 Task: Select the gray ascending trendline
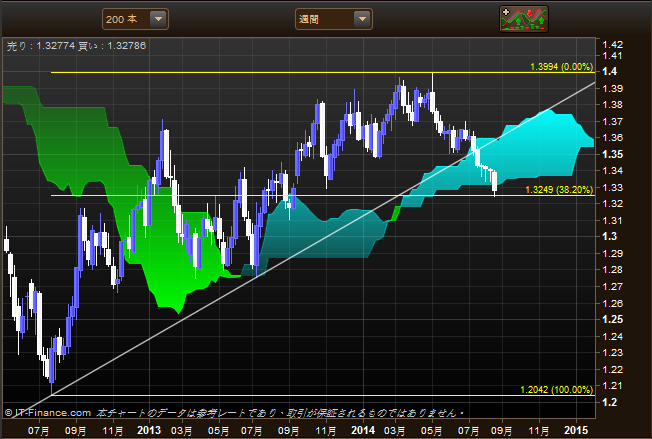(x=324, y=239)
